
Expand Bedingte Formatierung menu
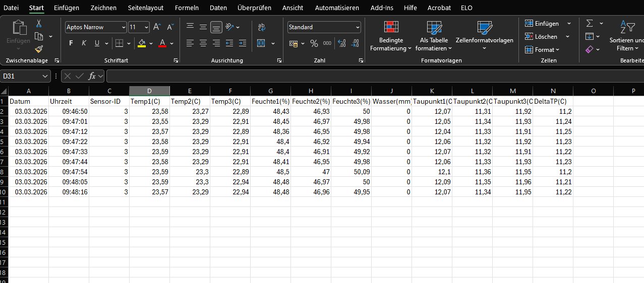[x=391, y=36]
